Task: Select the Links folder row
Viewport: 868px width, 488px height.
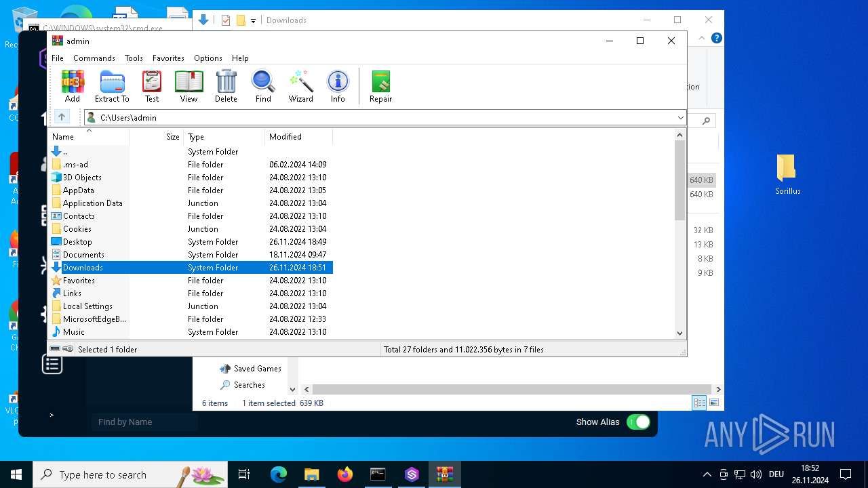Action: coord(191,293)
